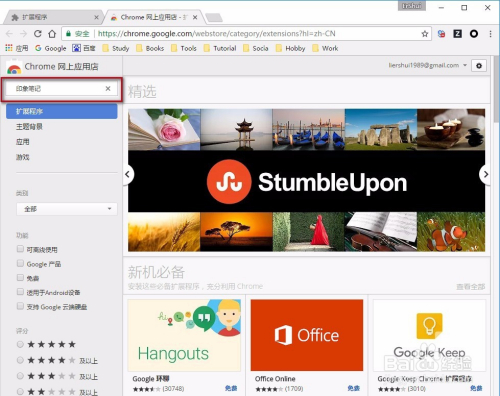Select five-star rating radio button

(20, 344)
